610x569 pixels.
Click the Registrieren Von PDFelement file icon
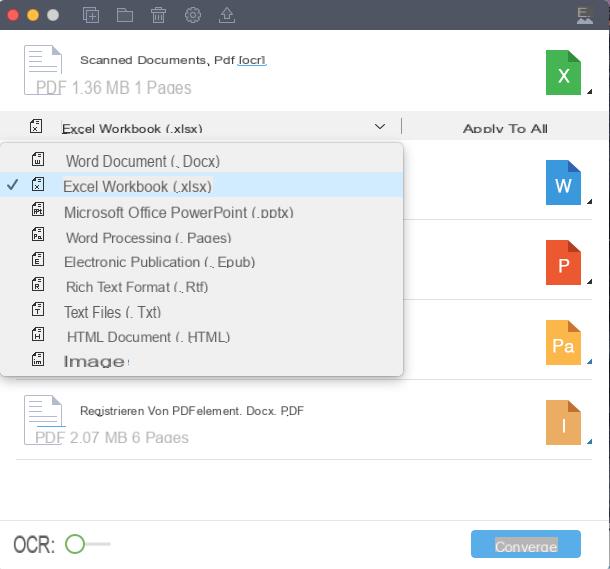43,420
